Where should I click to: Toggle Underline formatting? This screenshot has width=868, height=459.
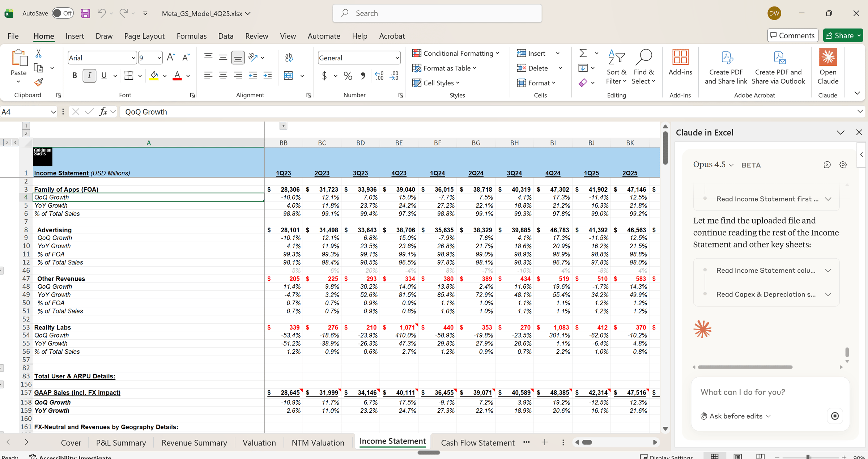(104, 76)
